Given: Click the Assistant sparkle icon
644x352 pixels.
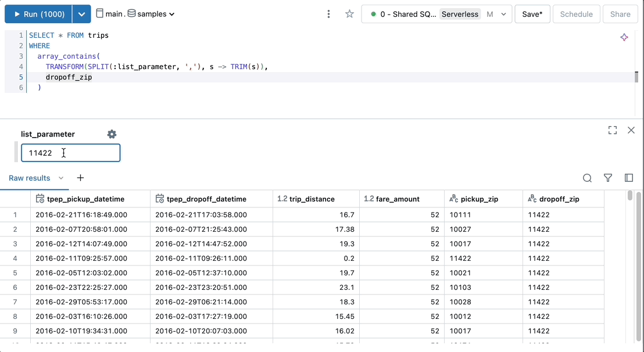Looking at the screenshot, I should (x=624, y=37).
